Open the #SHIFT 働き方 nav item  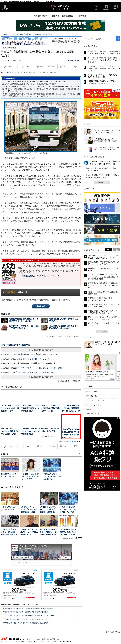click(41, 16)
